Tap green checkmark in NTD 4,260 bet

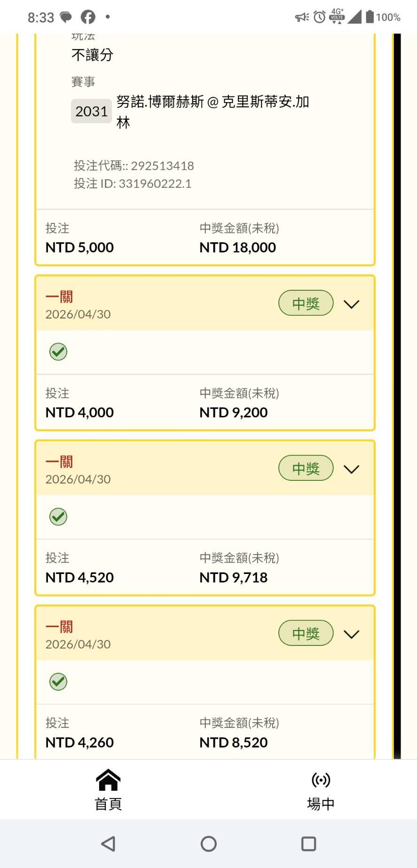[x=58, y=682]
